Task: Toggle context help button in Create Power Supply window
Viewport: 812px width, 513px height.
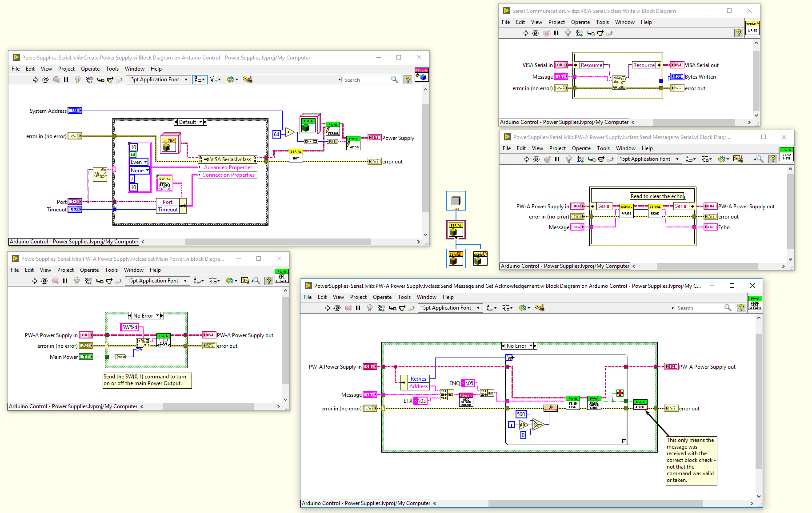Action: 408,80
